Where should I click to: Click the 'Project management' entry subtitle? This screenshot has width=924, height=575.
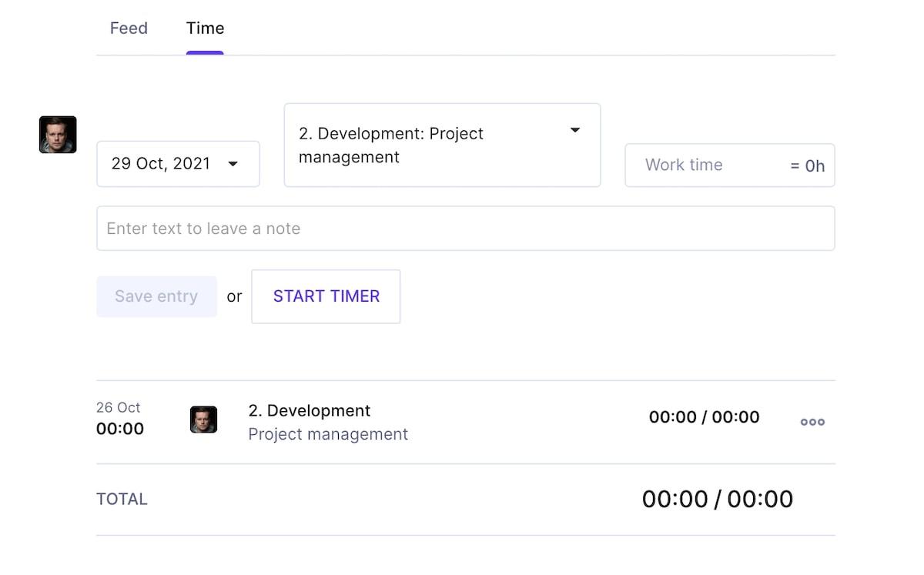328,434
